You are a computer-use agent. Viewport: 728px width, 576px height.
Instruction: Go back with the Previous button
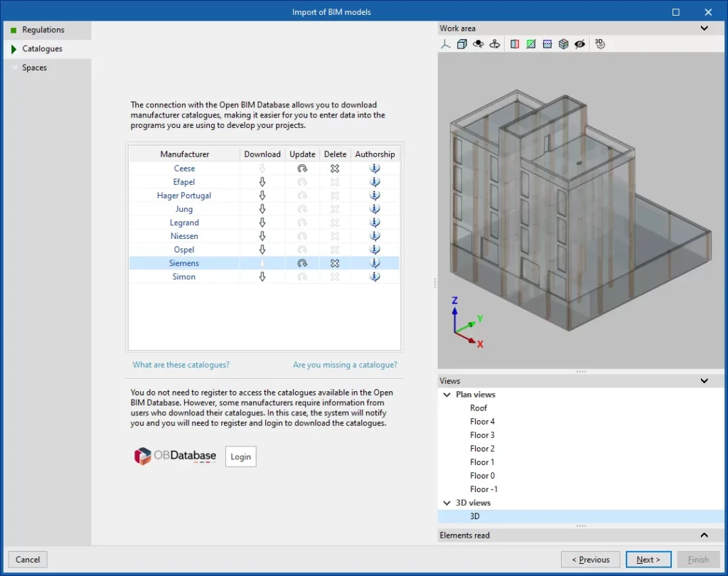[x=591, y=559]
